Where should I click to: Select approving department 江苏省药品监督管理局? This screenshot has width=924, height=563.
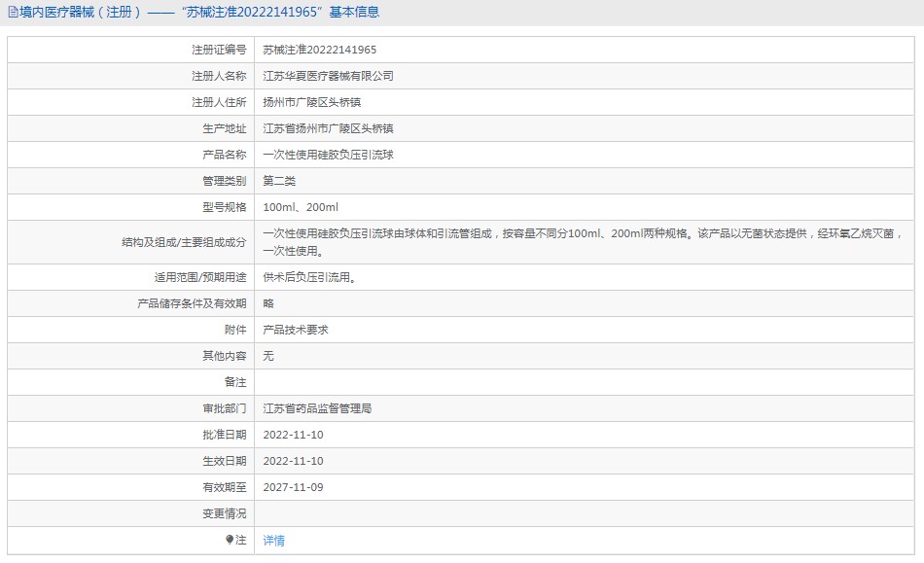(317, 408)
